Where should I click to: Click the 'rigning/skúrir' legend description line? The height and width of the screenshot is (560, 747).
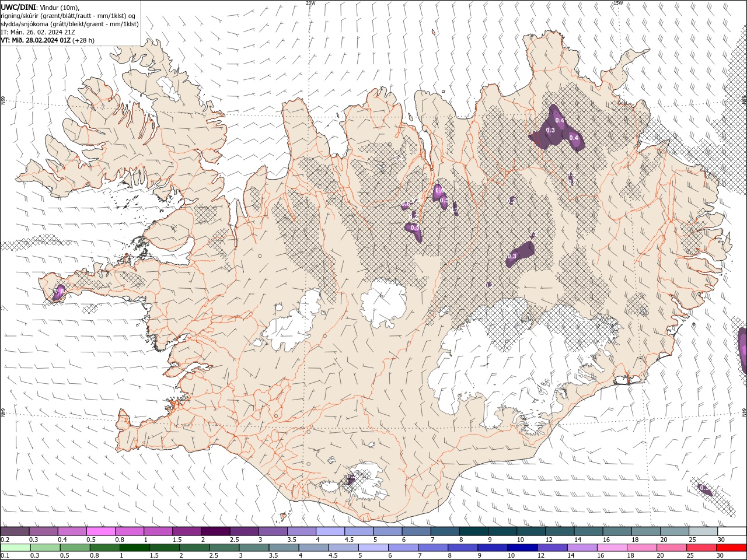pyautogui.click(x=68, y=15)
